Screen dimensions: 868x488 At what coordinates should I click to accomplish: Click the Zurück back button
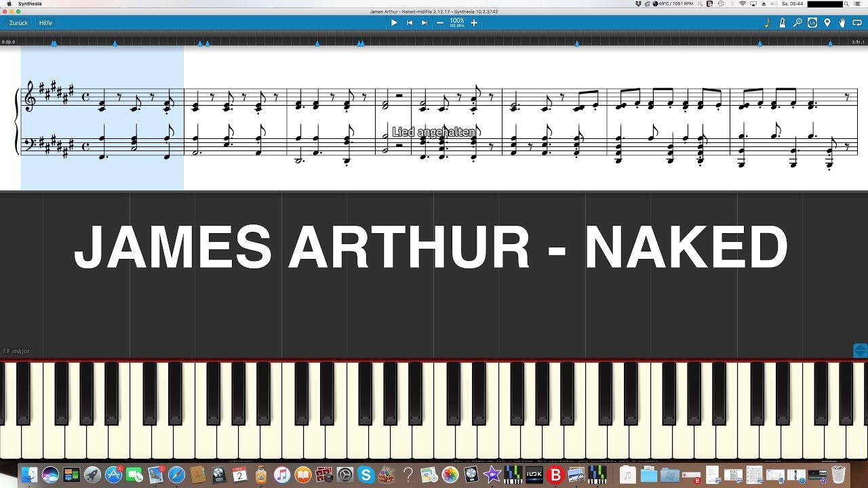[x=17, y=23]
